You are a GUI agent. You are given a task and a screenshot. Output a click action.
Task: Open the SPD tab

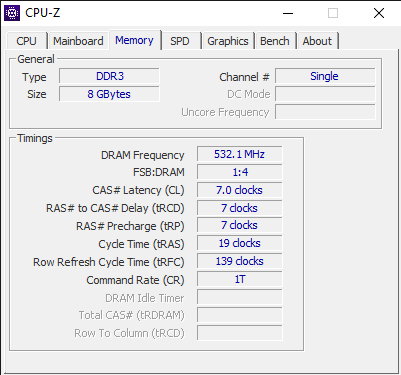click(180, 41)
